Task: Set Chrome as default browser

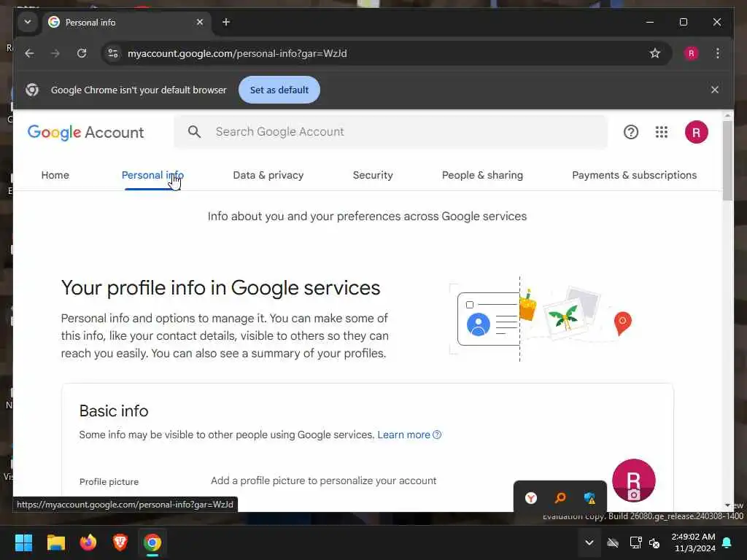Action: point(279,90)
